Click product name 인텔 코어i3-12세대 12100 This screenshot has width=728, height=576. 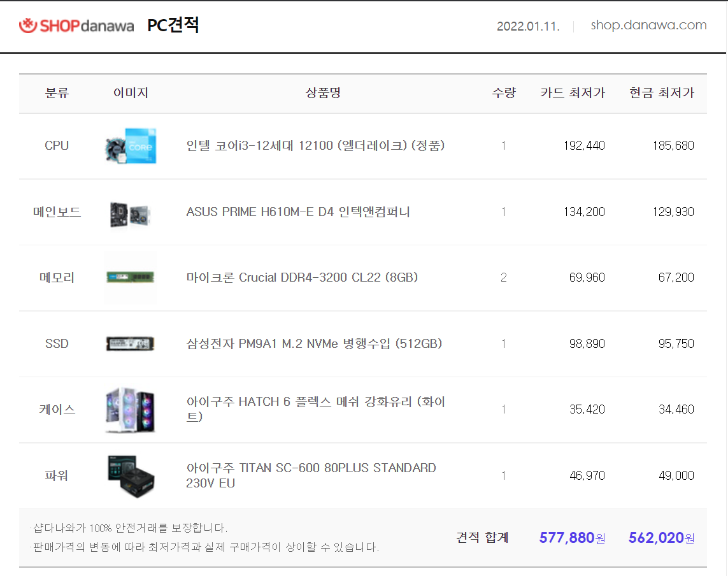pyautogui.click(x=315, y=146)
